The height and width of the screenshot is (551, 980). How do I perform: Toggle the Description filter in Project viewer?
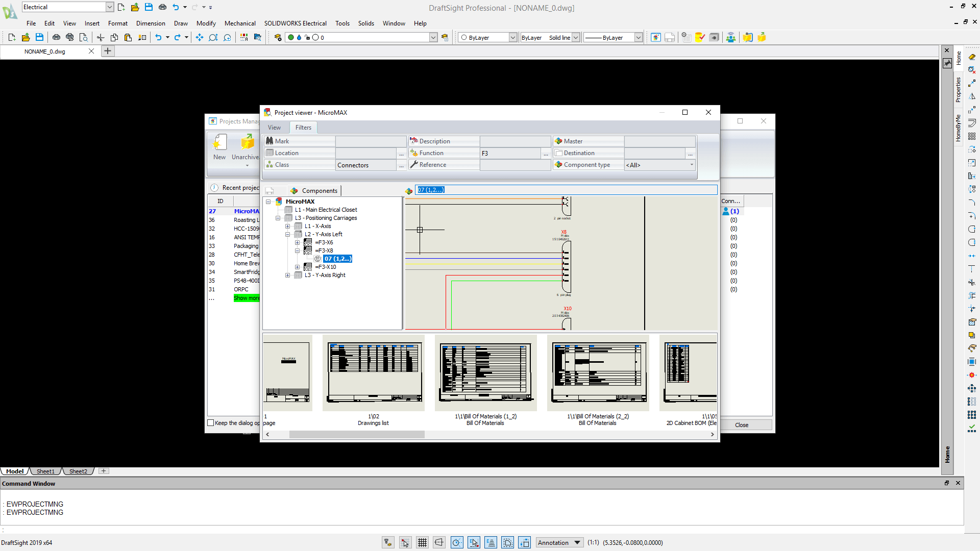coord(413,141)
